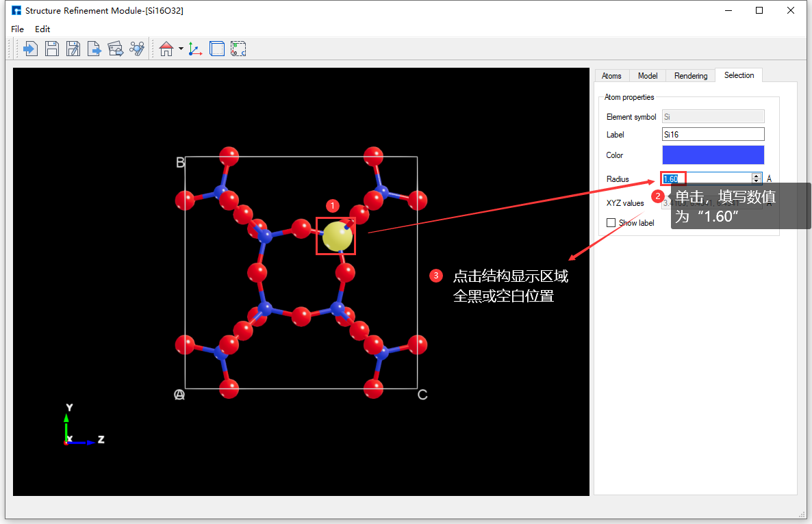Viewport: 812px width, 524px height.
Task: Decrease Radius using the spinner down arrow
Action: (x=756, y=181)
